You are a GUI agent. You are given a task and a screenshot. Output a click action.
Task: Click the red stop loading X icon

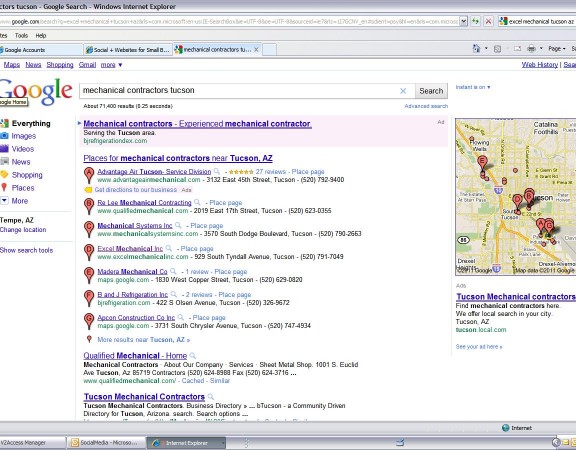point(488,21)
